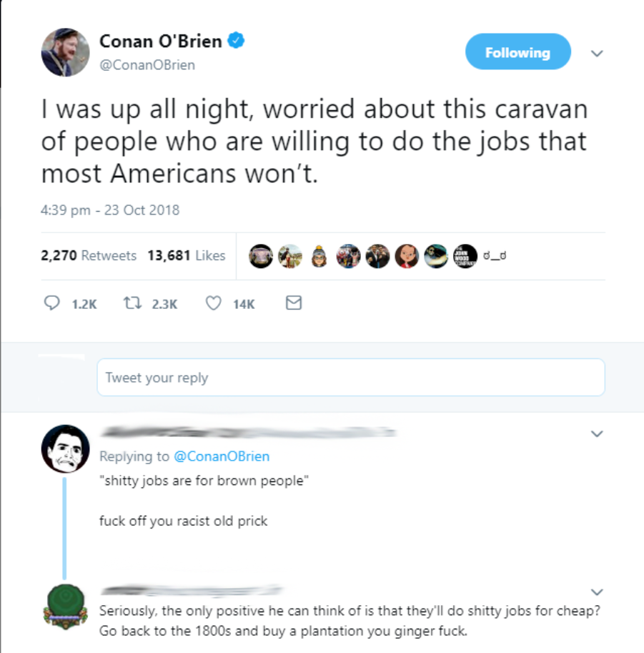View the 13,681 Likes list
644x653 pixels.
click(187, 255)
